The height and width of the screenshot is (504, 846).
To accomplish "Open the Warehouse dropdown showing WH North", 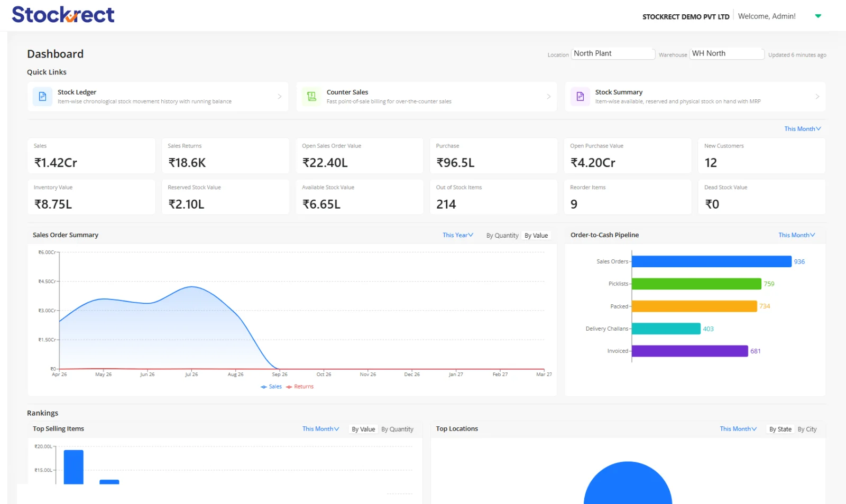I will point(727,53).
